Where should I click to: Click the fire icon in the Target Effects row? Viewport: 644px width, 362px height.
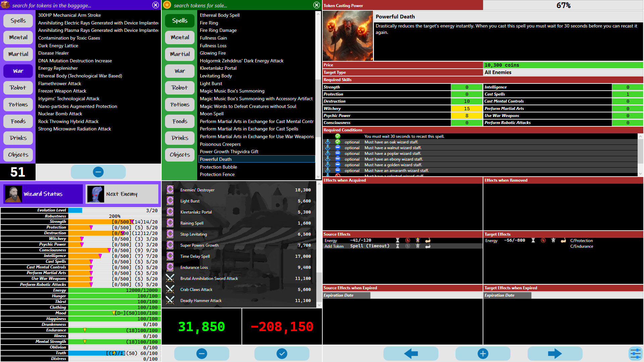(543, 240)
